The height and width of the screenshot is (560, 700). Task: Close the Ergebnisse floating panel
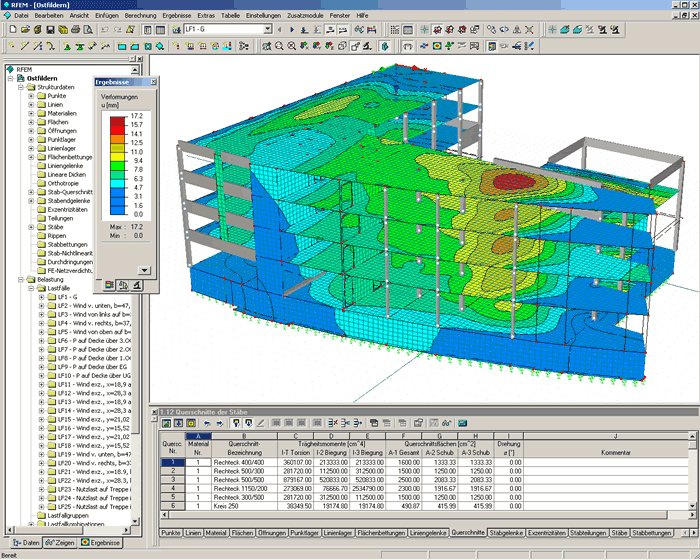point(153,82)
